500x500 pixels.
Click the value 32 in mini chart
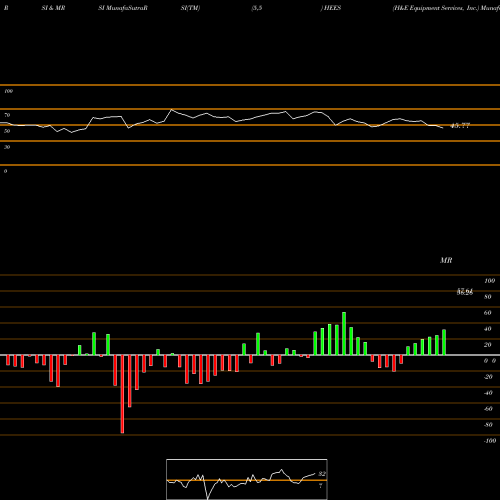(x=322, y=474)
